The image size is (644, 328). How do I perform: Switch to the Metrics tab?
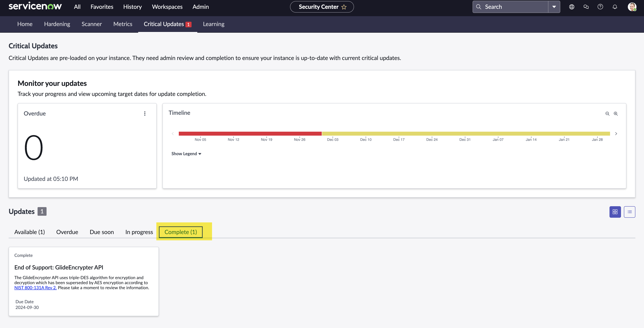click(123, 24)
